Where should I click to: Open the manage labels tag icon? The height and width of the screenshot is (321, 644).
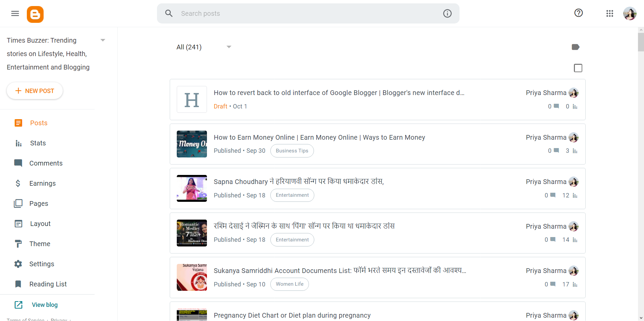click(x=575, y=47)
